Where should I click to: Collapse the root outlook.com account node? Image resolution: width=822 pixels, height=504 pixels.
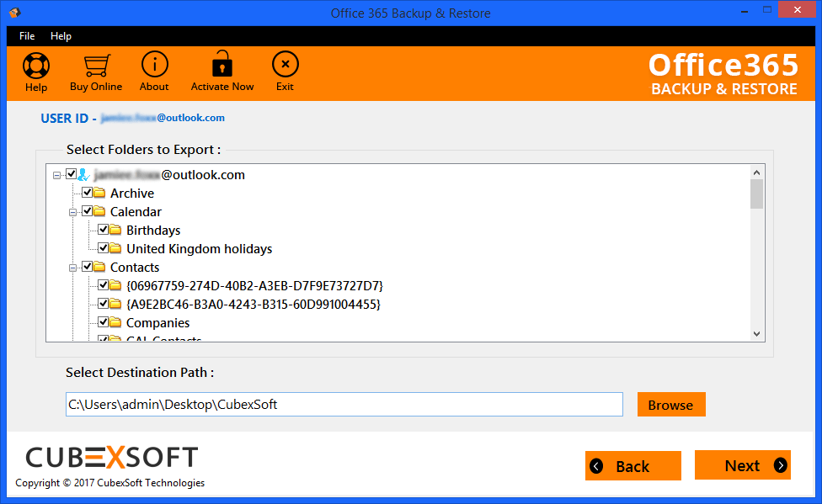pyautogui.click(x=57, y=175)
